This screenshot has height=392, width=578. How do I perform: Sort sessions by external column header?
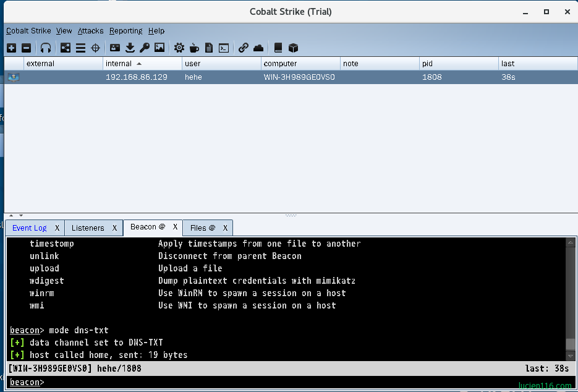64,64
